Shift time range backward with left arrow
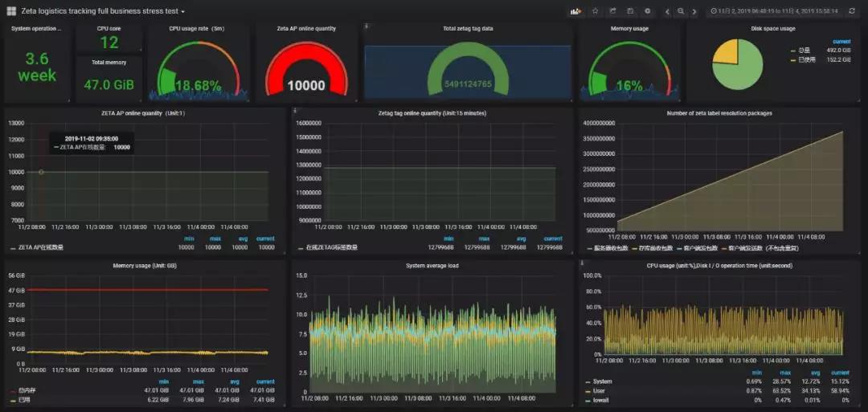The image size is (868, 412). coord(667,11)
